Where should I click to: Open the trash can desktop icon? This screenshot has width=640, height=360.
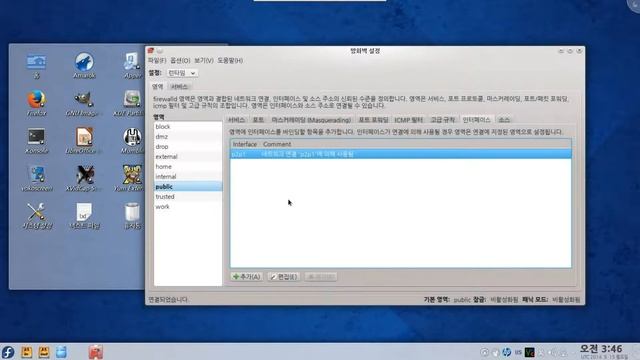click(x=132, y=216)
